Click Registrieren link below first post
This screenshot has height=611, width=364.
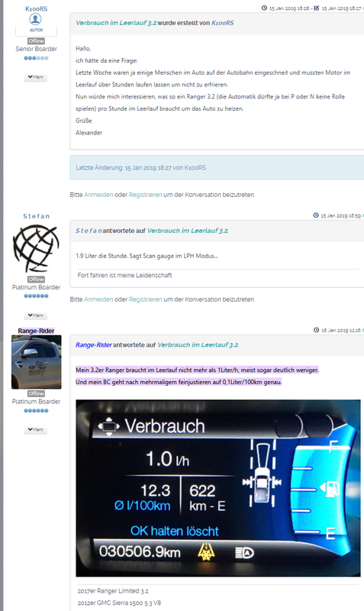pyautogui.click(x=146, y=195)
